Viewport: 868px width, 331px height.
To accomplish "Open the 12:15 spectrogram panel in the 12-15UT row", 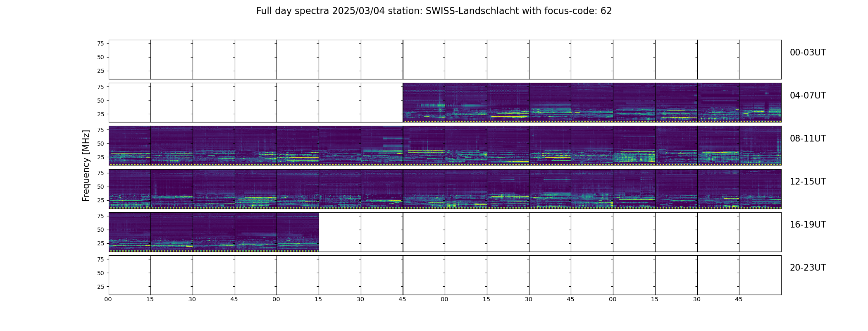I will pyautogui.click(x=172, y=189).
